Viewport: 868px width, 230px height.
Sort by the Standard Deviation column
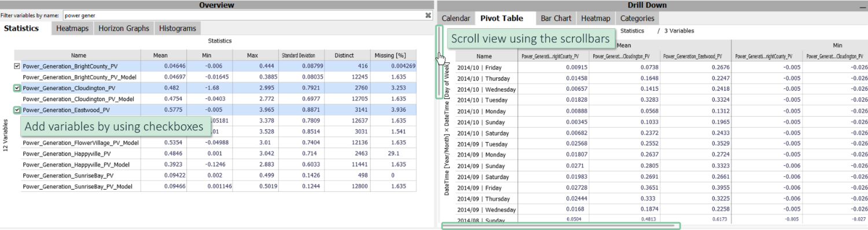pos(299,55)
